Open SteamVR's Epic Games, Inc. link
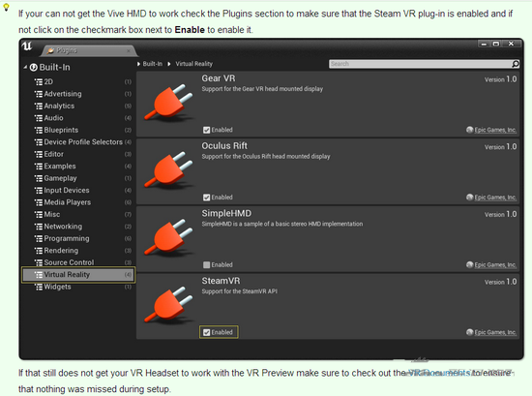 coord(495,332)
